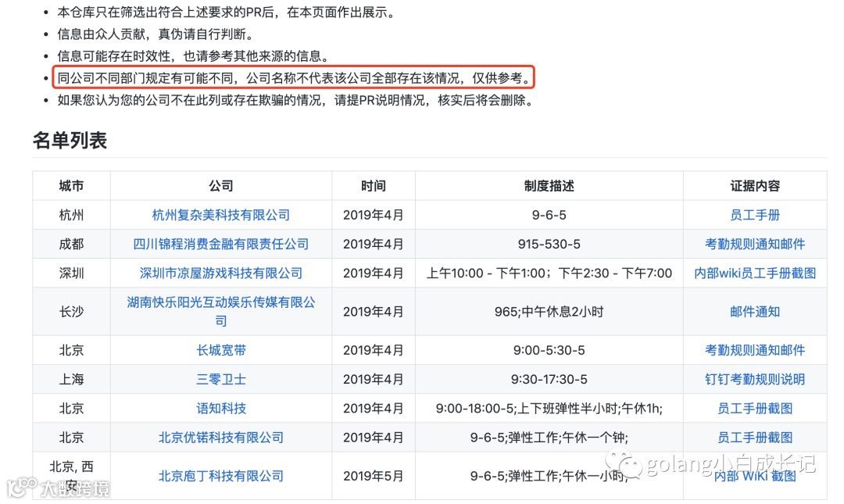Screen dimensions: 844x504
Task: Open 三零卫士 company link
Action: (220, 380)
